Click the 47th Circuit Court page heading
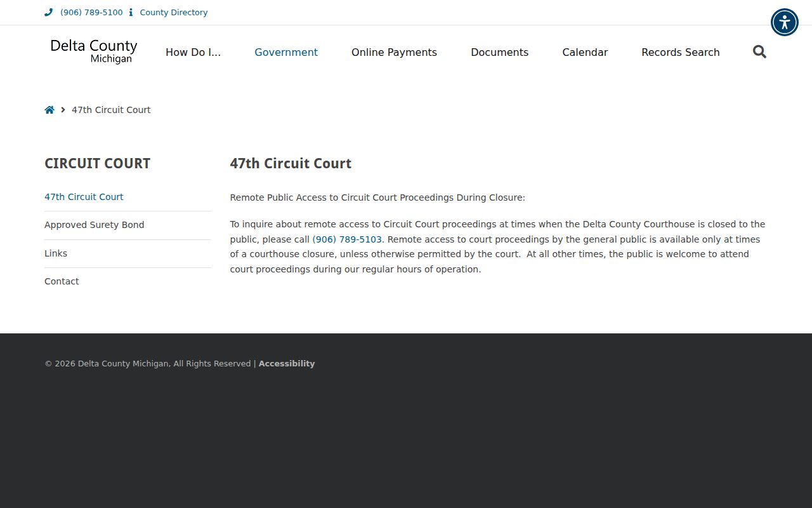The image size is (812, 508). (x=291, y=163)
